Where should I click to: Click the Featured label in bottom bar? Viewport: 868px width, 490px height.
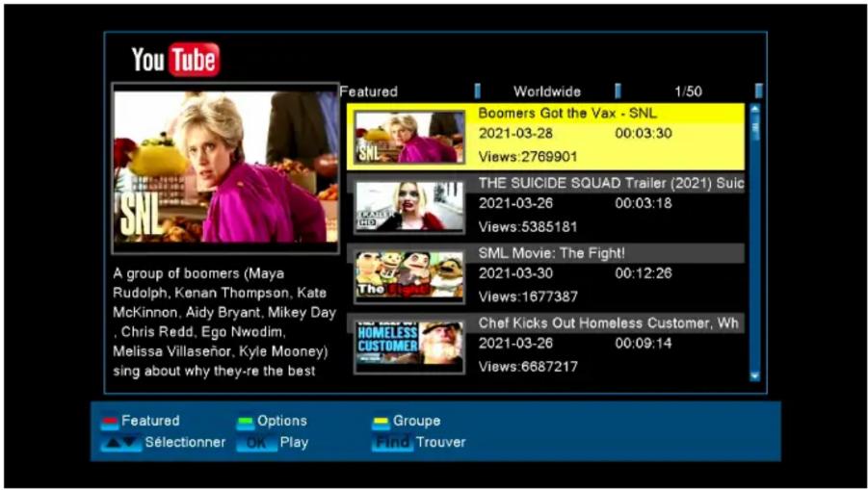(x=150, y=421)
